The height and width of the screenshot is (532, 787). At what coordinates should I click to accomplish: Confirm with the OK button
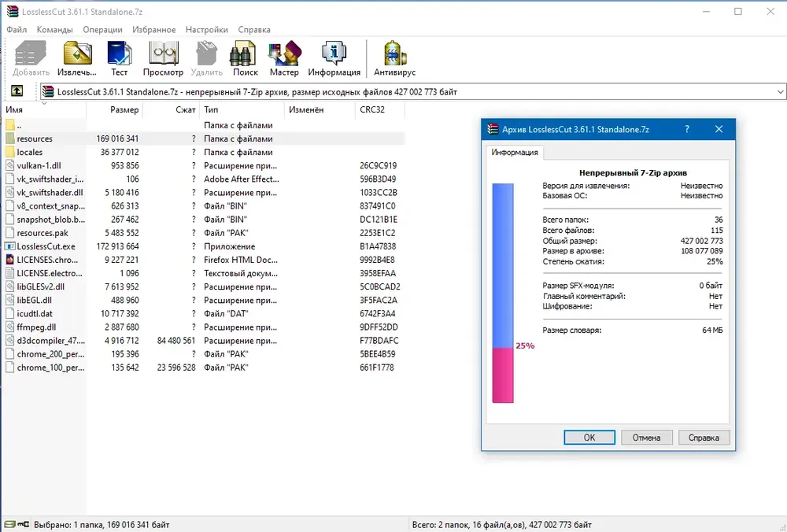(x=589, y=438)
